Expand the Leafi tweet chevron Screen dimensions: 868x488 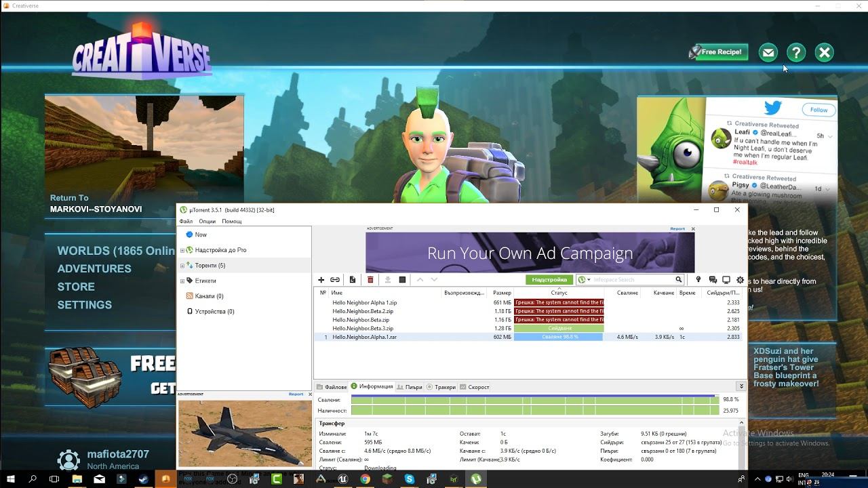830,136
